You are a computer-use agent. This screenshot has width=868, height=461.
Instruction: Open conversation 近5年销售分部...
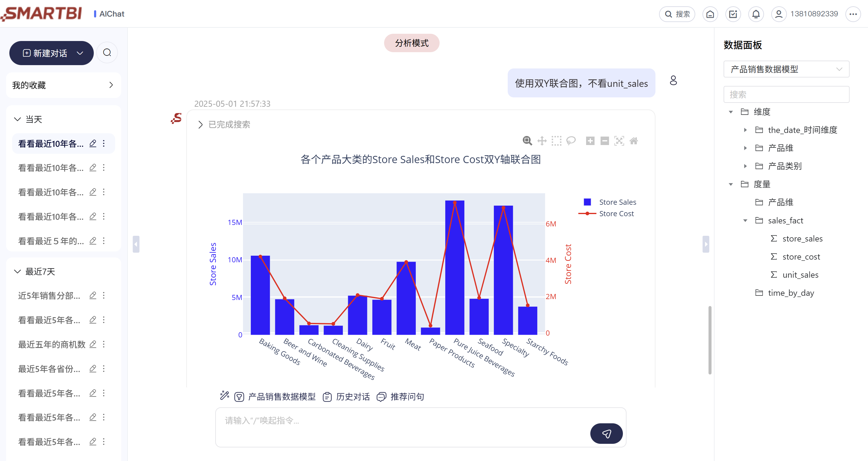pyautogui.click(x=49, y=296)
